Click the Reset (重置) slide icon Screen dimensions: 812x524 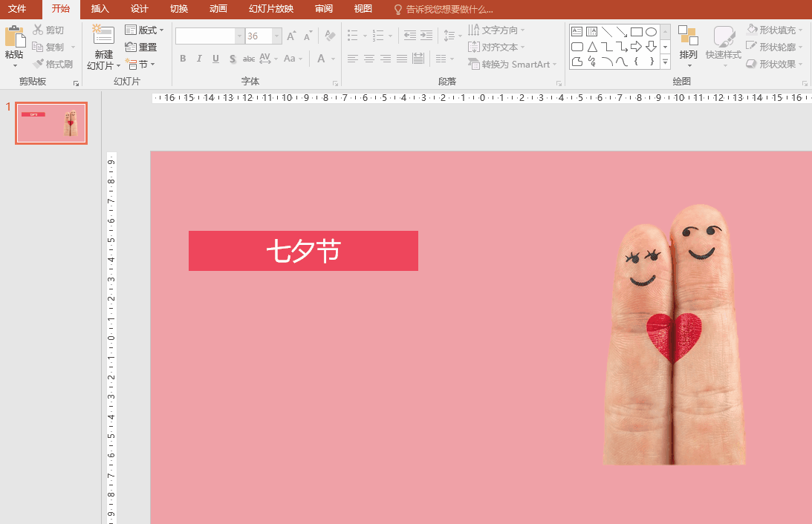click(x=141, y=47)
